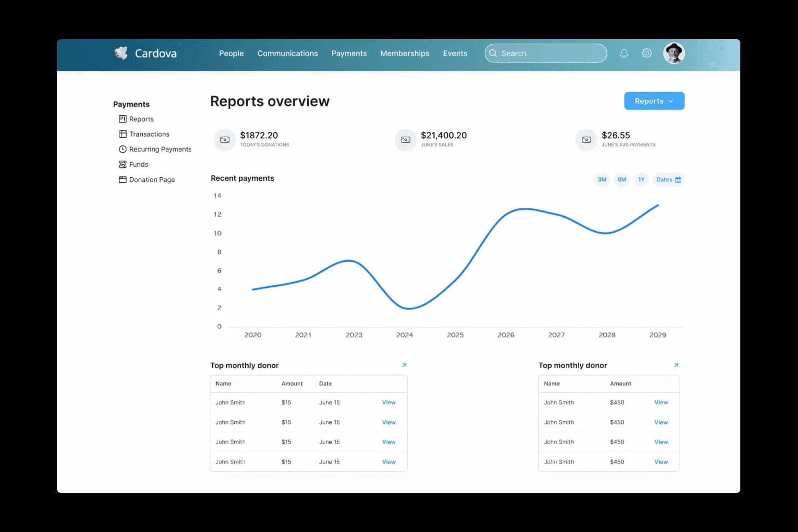The height and width of the screenshot is (532, 798).
Task: Focus the Search input field
Action: click(546, 53)
